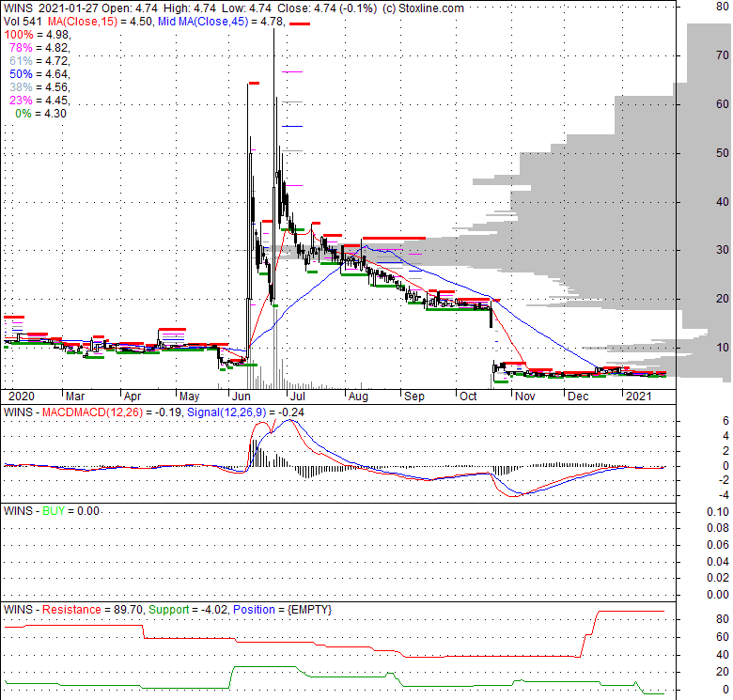Click the WINS - BUY = 0.00 label
This screenshot has width=733, height=700.
(x=52, y=511)
